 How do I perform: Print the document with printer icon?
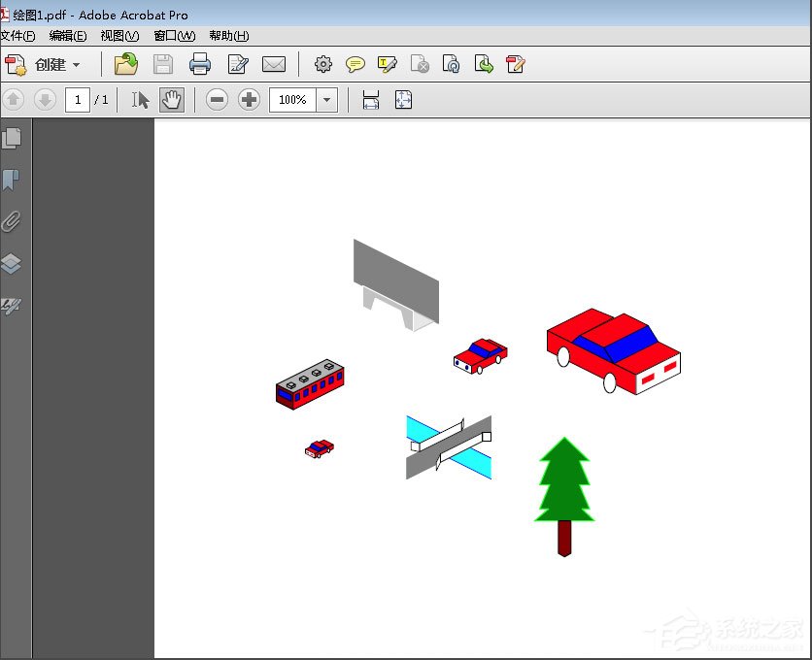(200, 65)
